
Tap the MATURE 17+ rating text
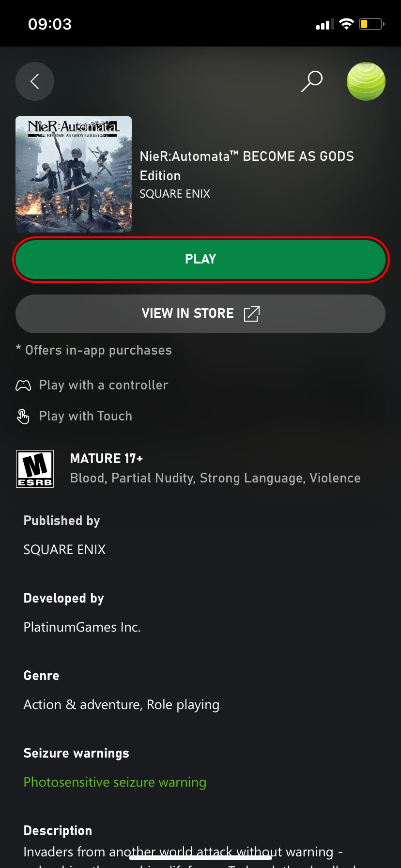tap(107, 458)
